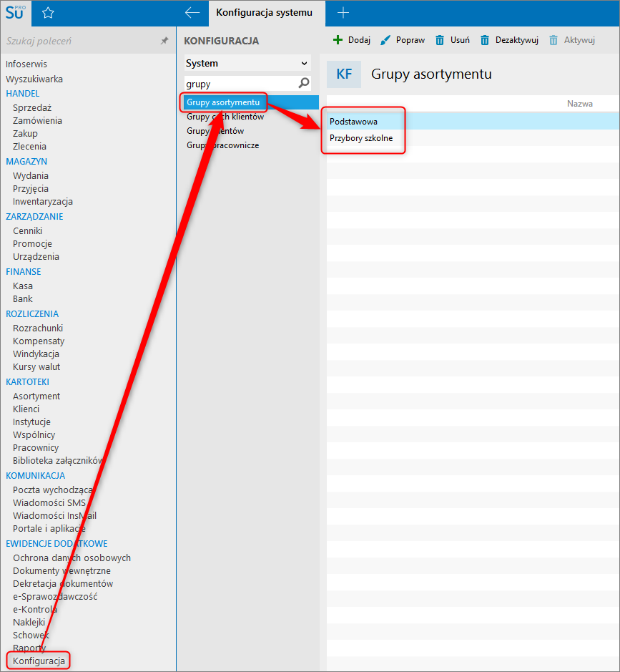This screenshot has width=620, height=672.
Task: Open Przyjęcia module
Action: coord(31,188)
